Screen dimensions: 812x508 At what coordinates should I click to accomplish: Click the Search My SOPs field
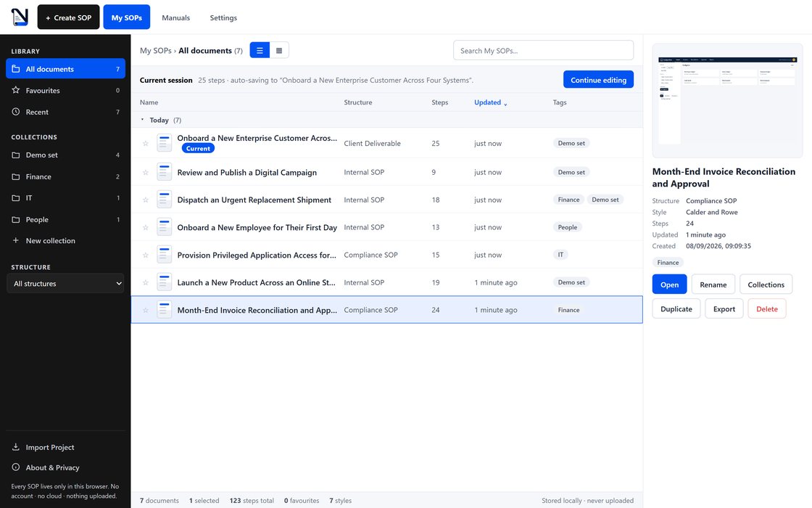[543, 50]
